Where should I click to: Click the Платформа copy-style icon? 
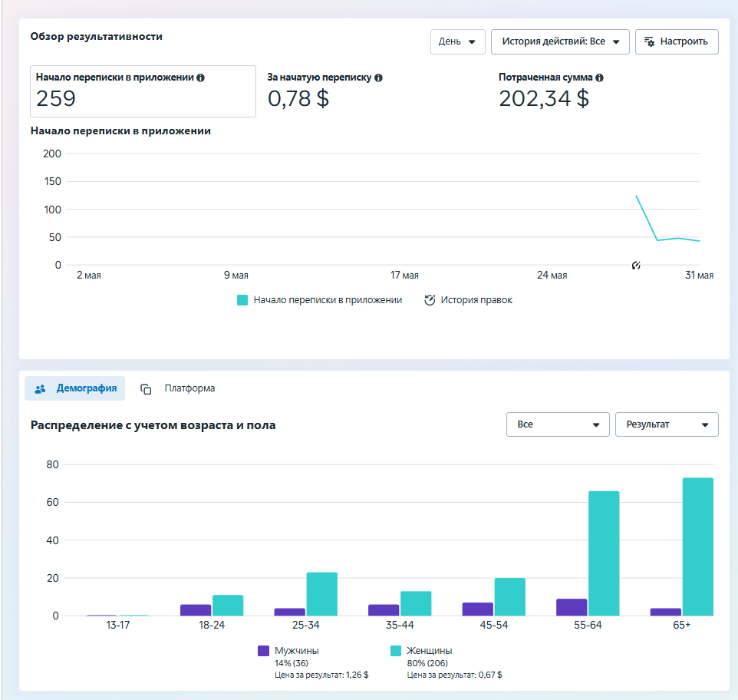[146, 389]
